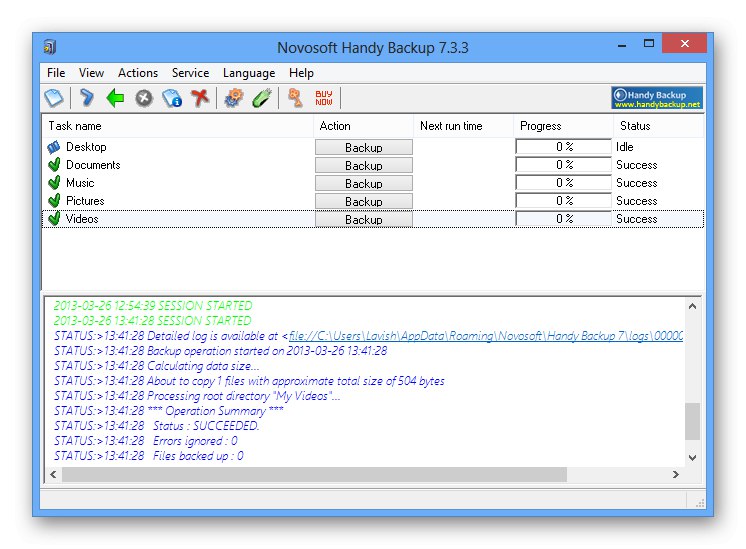The width and height of the screenshot is (746, 549).
Task: Open the View menu
Action: (91, 73)
